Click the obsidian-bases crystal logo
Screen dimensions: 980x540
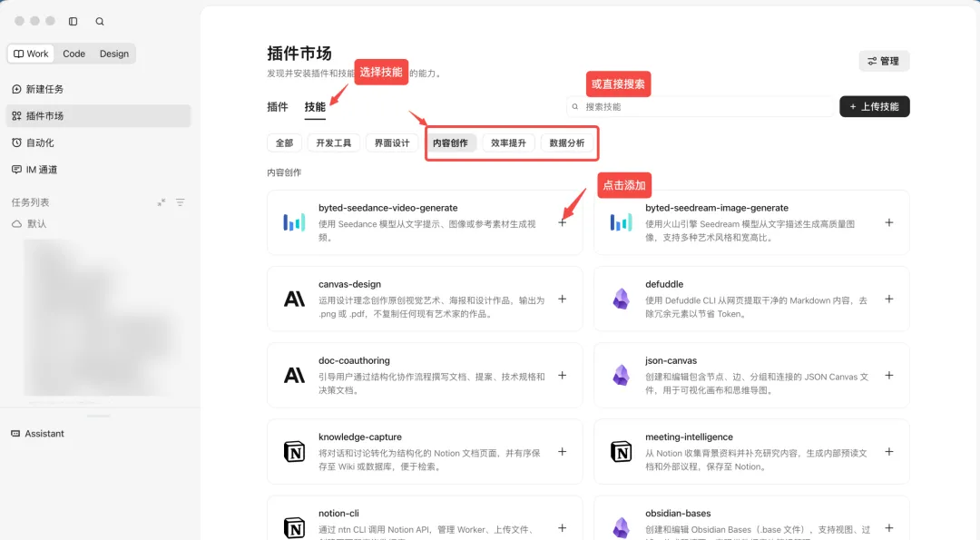[x=622, y=528]
